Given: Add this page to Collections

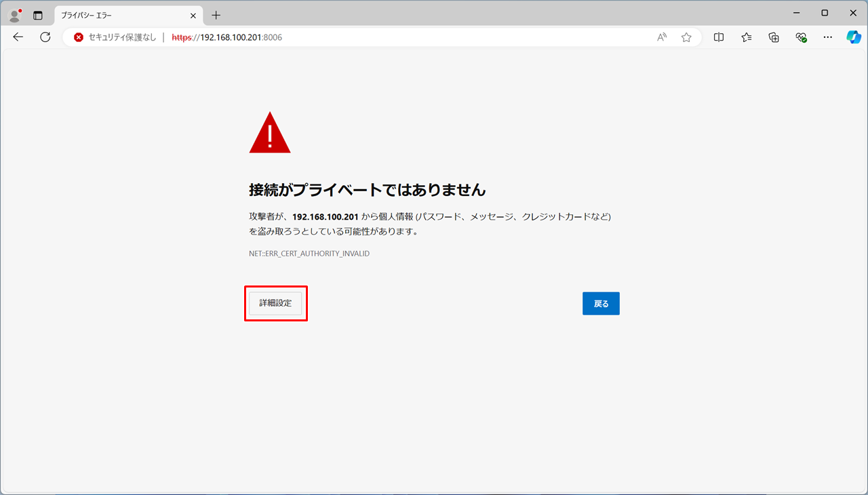Looking at the screenshot, I should point(773,37).
